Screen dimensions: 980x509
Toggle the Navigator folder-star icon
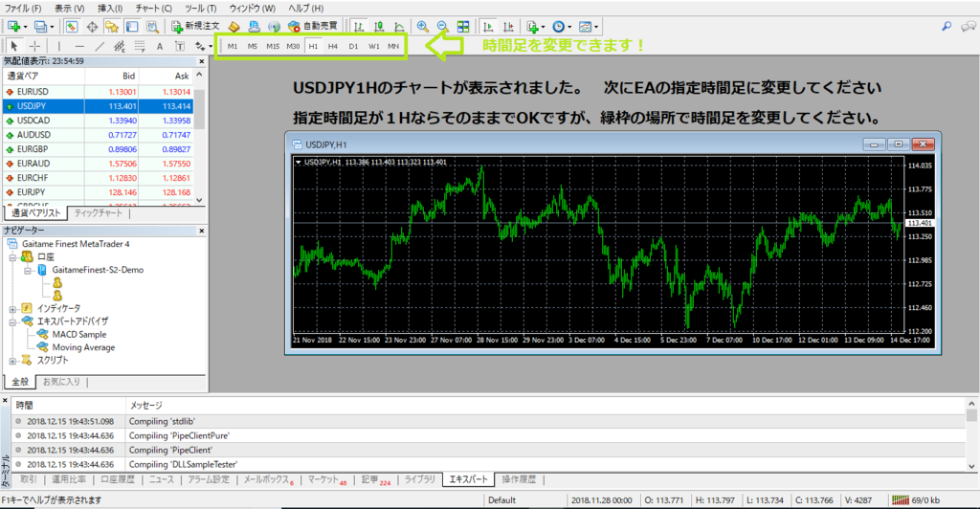tap(112, 26)
